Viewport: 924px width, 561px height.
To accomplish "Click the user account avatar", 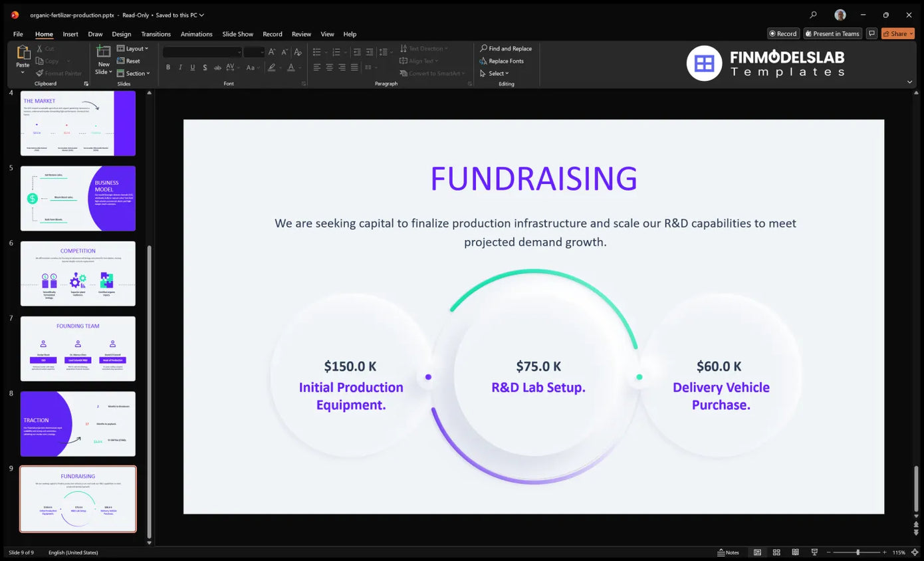I will tap(840, 15).
